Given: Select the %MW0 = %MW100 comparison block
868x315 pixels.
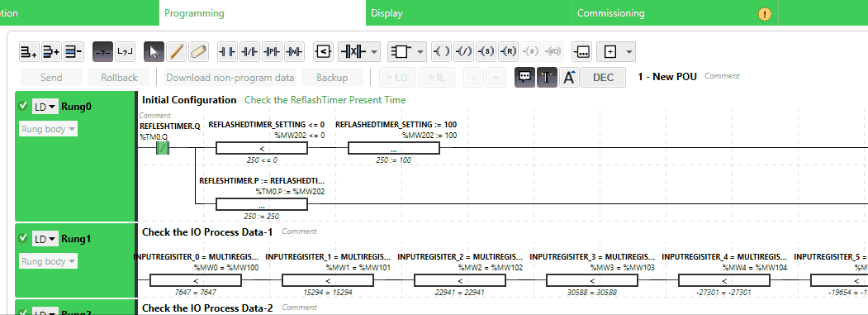Looking at the screenshot, I should pyautogui.click(x=196, y=280).
